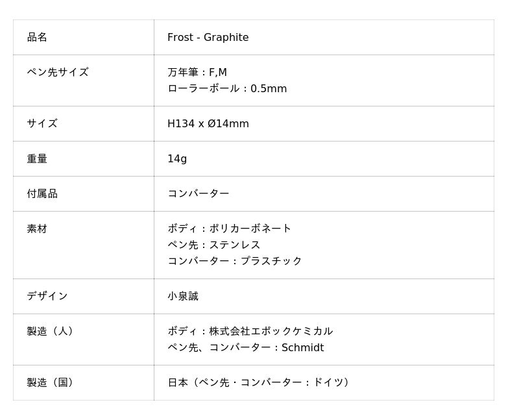
Task: Select the designer name 小泉誠
Action: (x=183, y=297)
